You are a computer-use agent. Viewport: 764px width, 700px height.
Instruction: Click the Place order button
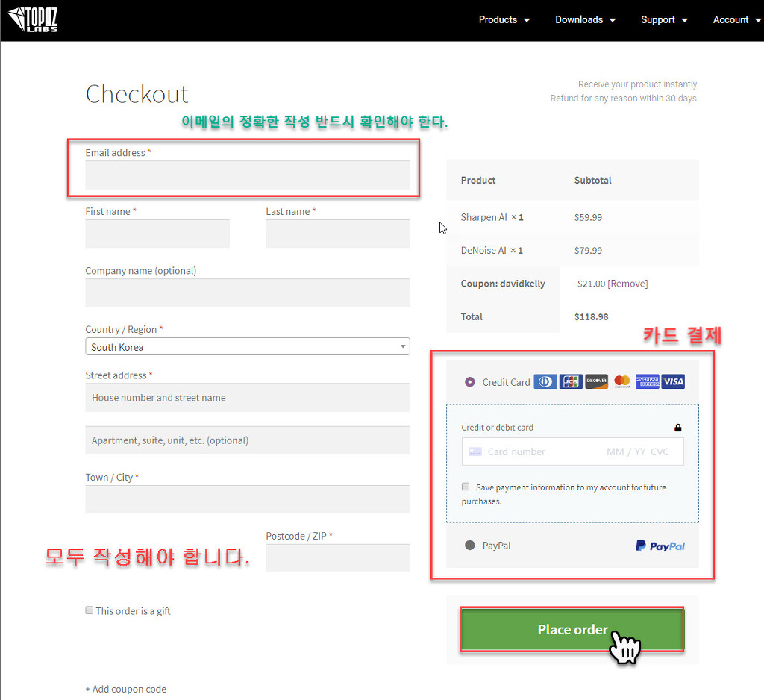pyautogui.click(x=572, y=629)
